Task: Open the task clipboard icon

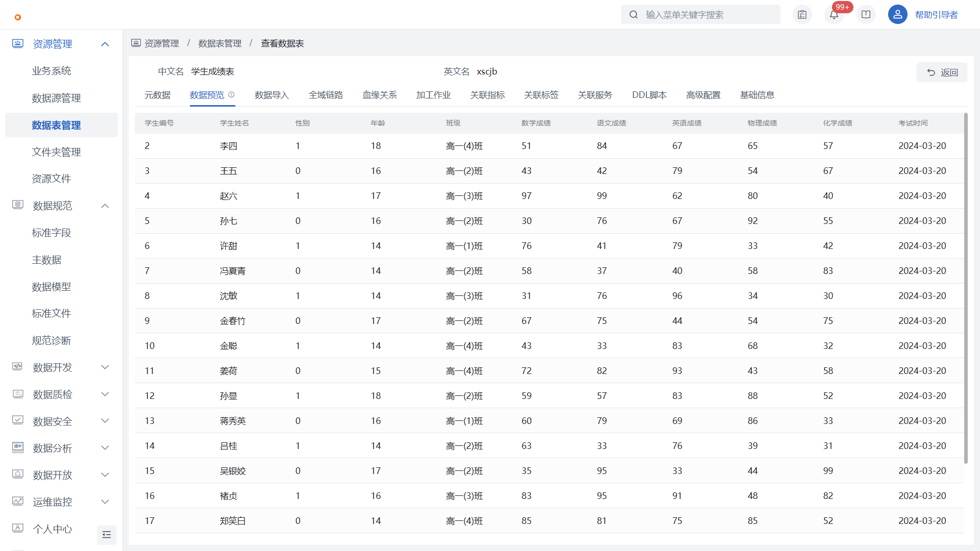Action: [x=802, y=15]
